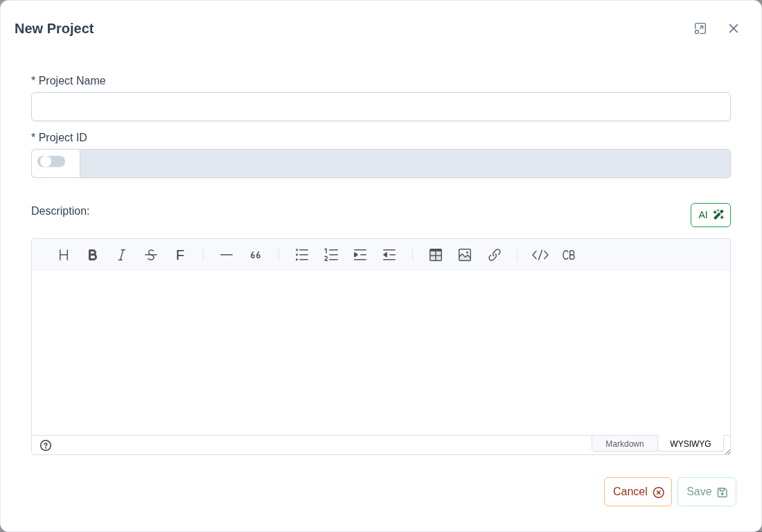Click inside the description editor area
Screen dimensions: 762x532
click(381, 352)
